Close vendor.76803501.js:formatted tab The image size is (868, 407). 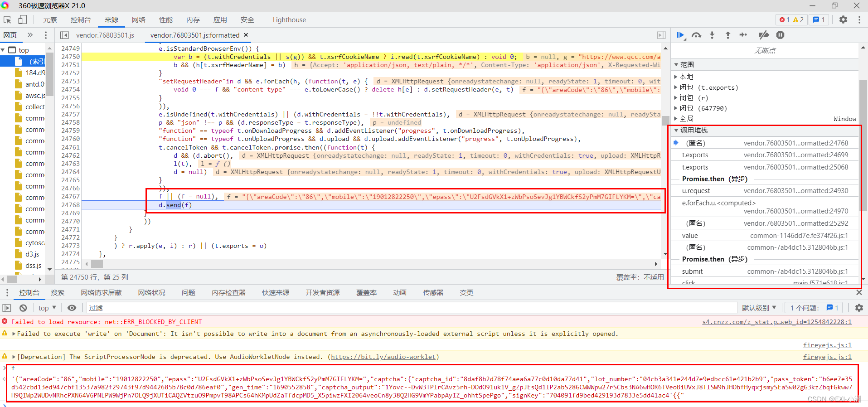click(x=246, y=35)
